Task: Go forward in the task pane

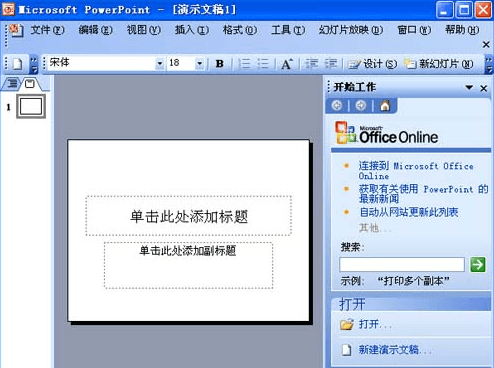Action: (360, 106)
